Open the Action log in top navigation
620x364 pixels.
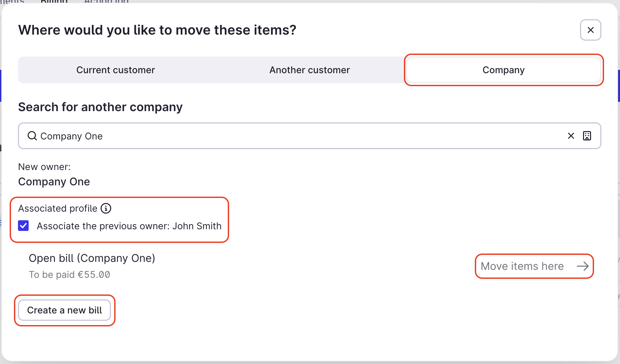coord(106,2)
